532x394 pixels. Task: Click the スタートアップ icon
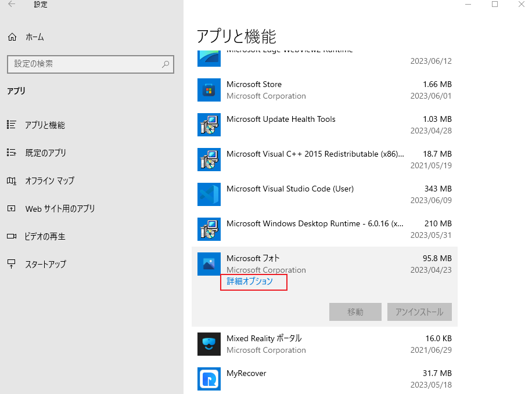[x=11, y=264]
